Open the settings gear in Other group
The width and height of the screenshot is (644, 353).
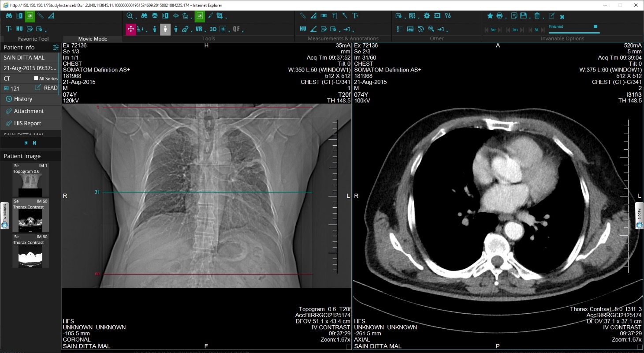427,15
